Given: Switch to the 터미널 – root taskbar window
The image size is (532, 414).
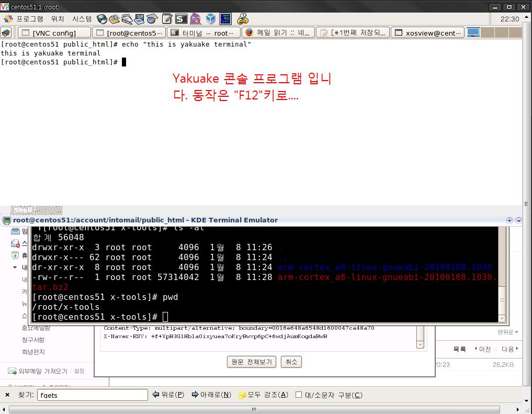Looking at the screenshot, I should 204,33.
